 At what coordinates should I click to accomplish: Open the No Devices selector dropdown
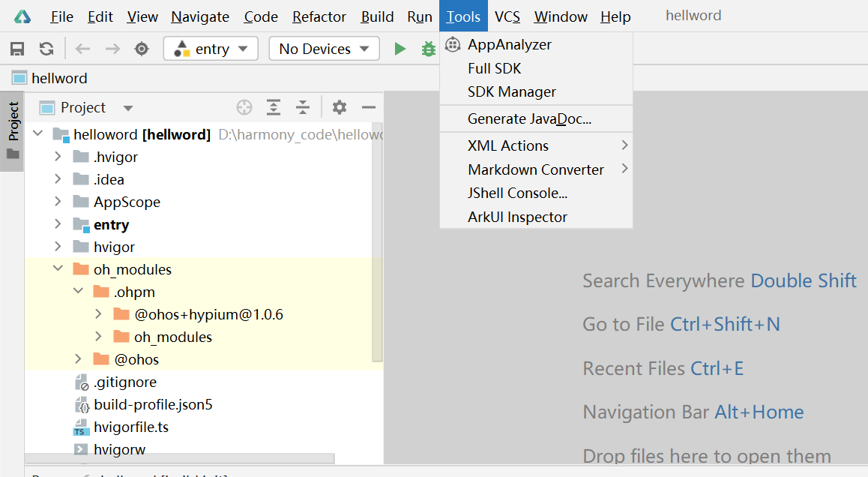[x=324, y=49]
